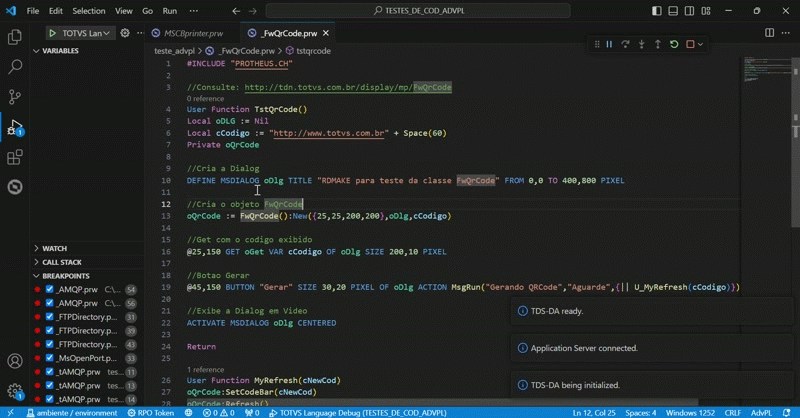This screenshot has width=800, height=418.
Task: Open notifications bell in status bar
Action: coord(787,413)
